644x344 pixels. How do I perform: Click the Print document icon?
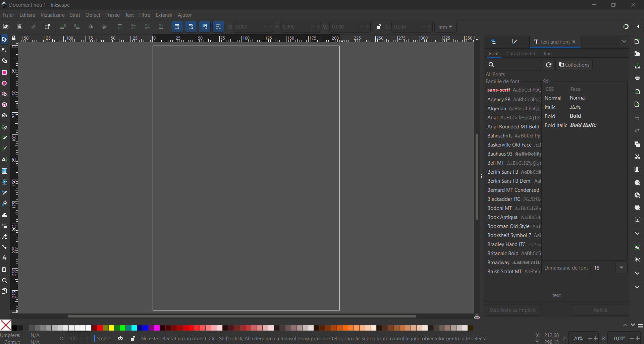point(637,78)
